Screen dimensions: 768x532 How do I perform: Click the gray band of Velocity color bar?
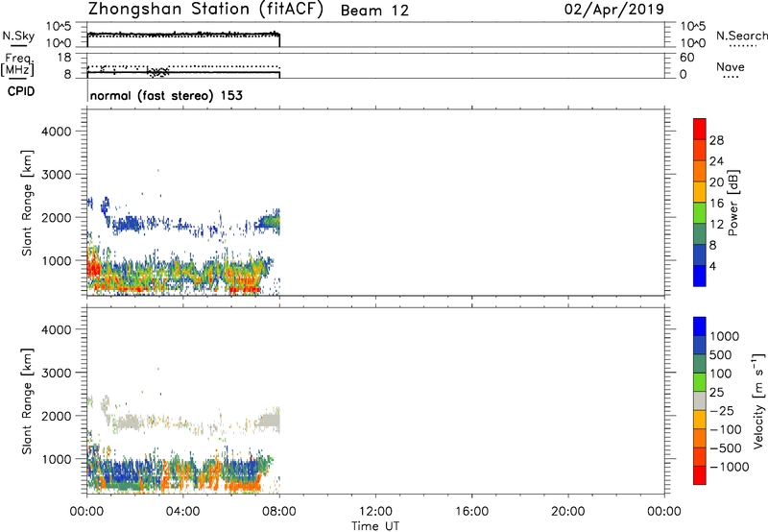tap(700, 401)
